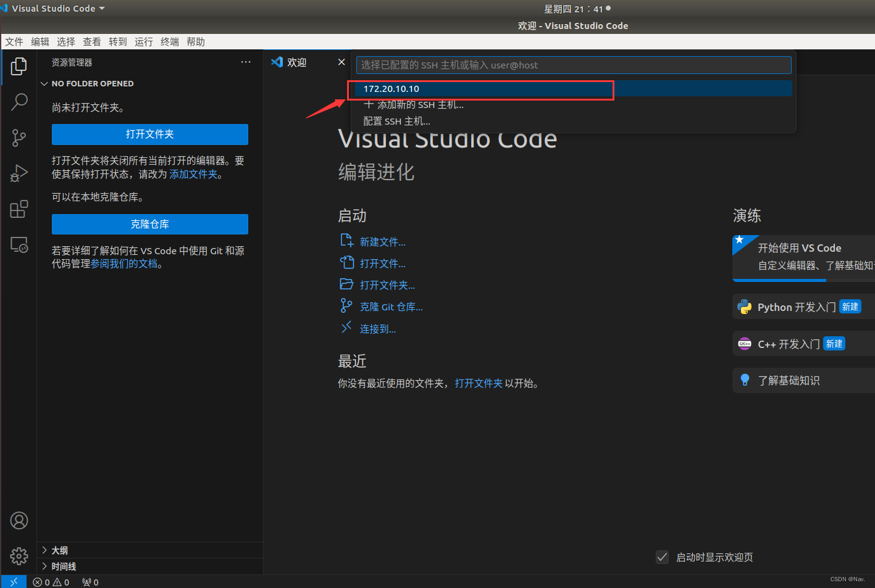Image resolution: width=875 pixels, height=588 pixels.
Task: Choose 配置 SSH 主机 option
Action: click(574, 122)
